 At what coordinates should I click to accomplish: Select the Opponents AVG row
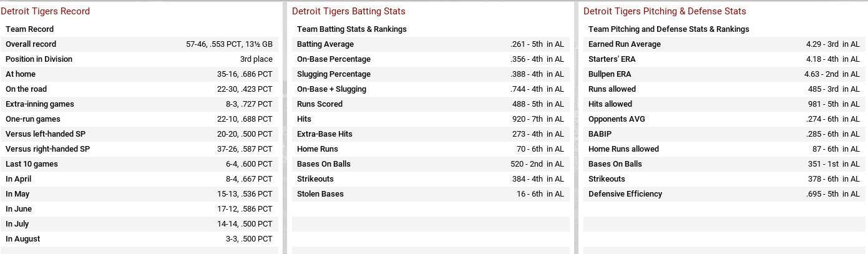tap(724, 119)
